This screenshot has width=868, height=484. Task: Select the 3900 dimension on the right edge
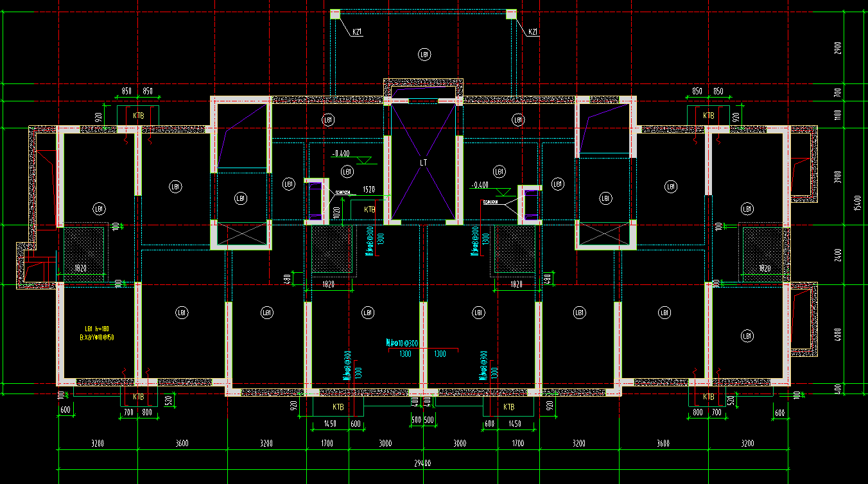[x=837, y=177]
